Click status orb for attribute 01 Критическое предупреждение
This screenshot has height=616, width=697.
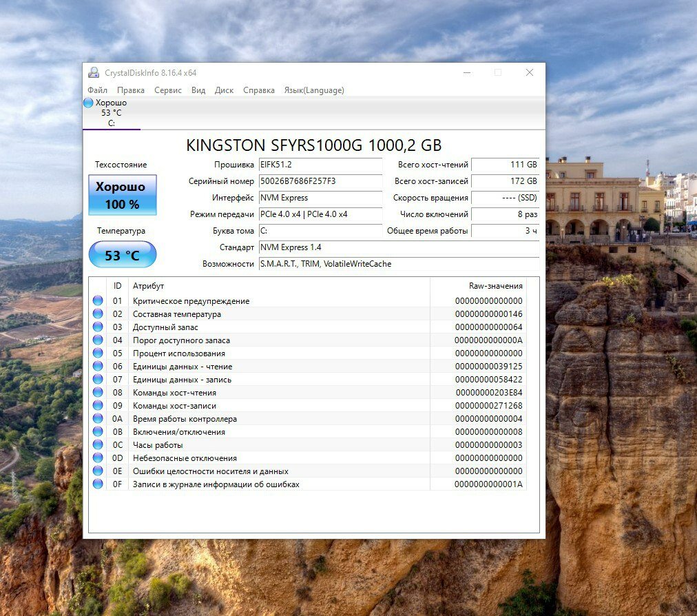[x=98, y=300]
